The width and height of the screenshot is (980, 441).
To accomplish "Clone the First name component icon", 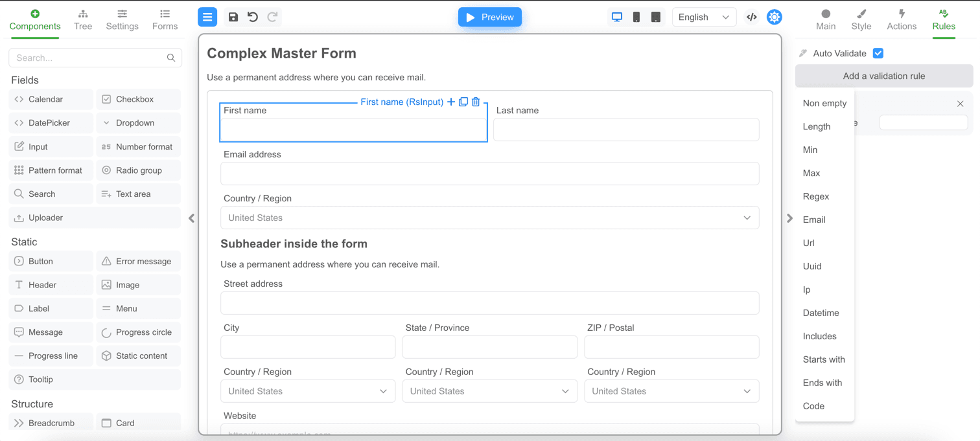I will point(463,102).
